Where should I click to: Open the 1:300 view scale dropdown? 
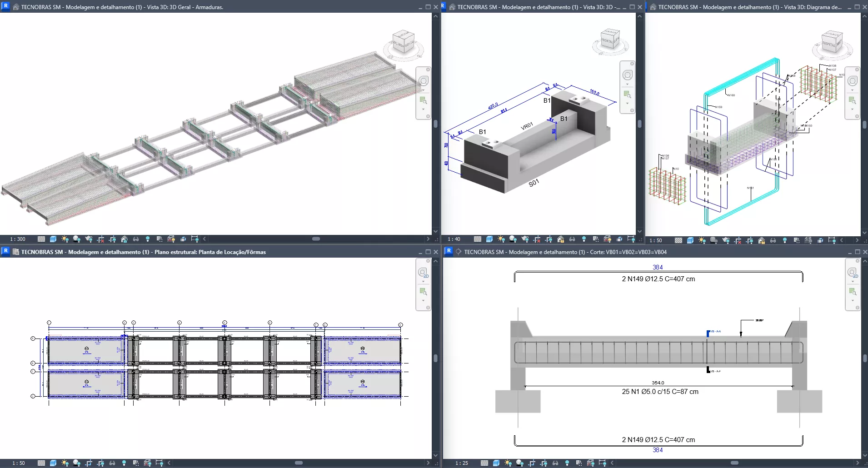pyautogui.click(x=18, y=239)
